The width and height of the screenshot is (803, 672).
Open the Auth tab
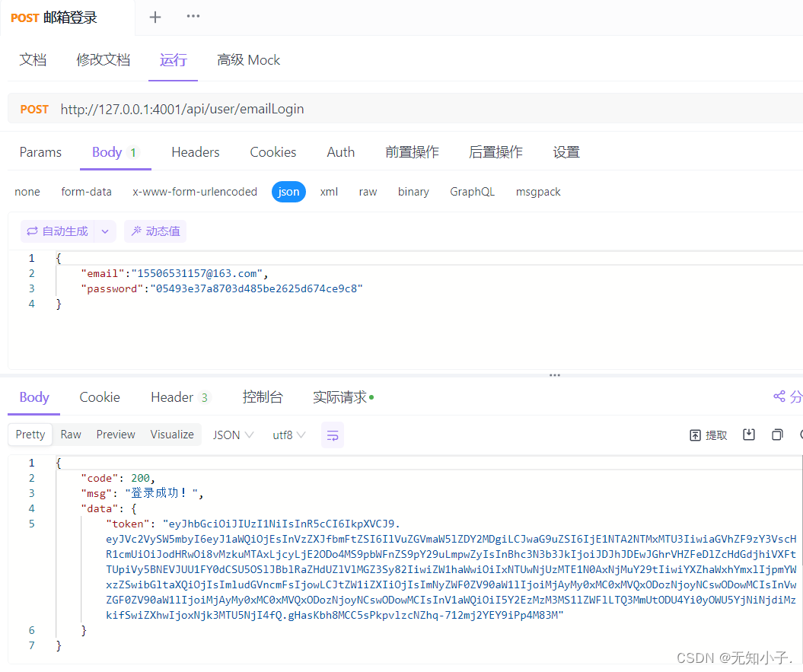click(340, 152)
